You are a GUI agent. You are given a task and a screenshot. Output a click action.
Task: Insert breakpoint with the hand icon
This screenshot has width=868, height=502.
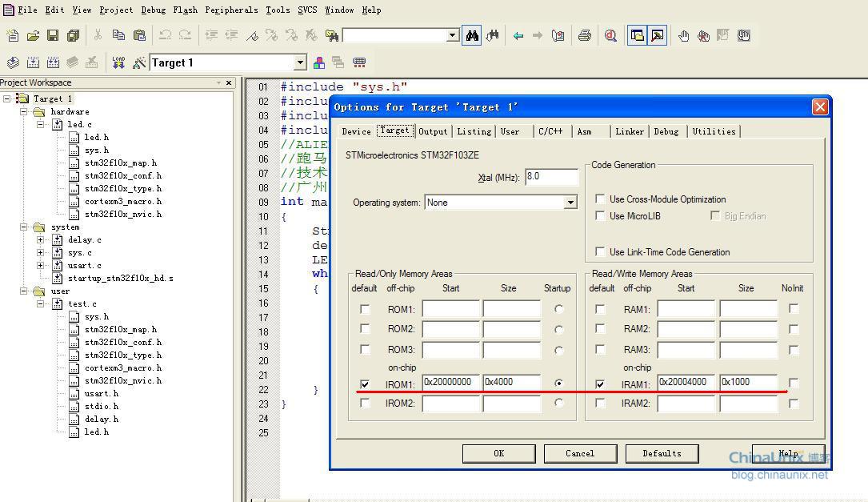(x=684, y=36)
